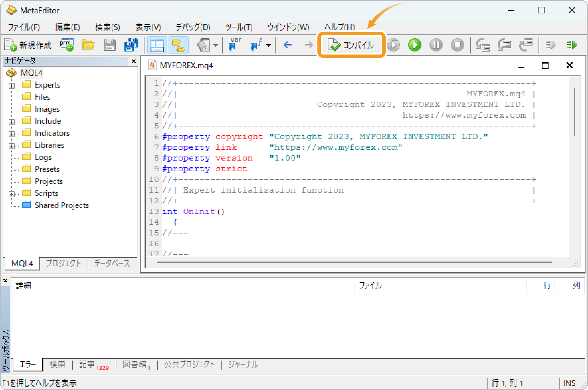Navigate back with the left arrow
Image resolution: width=588 pixels, height=390 pixels.
click(287, 45)
